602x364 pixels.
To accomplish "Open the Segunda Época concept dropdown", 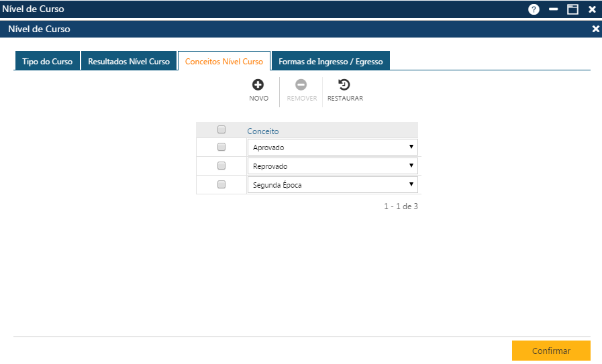I will 332,185.
